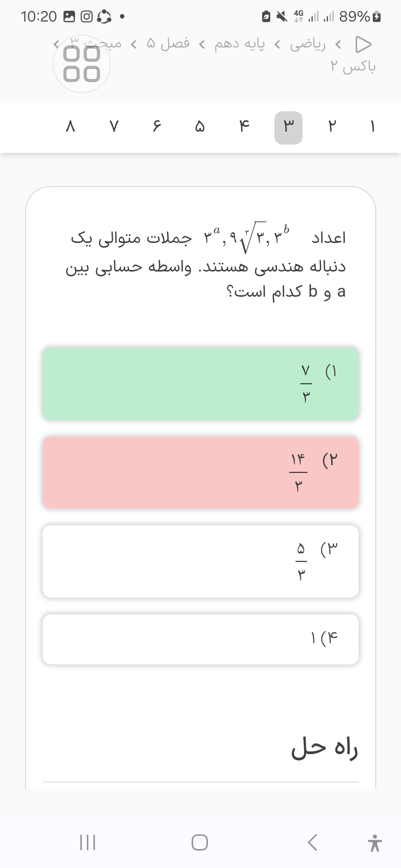Navigate to question number ۸
Screen dimensions: 401x868
coord(71,127)
